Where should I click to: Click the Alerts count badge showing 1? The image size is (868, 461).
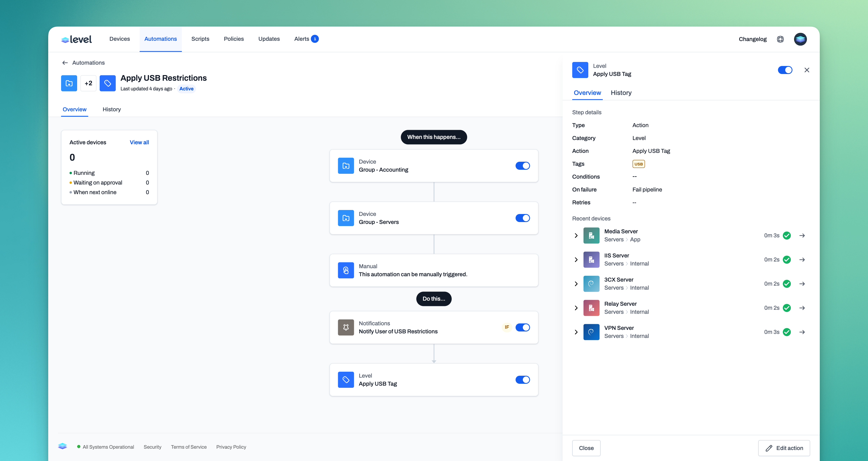point(315,39)
